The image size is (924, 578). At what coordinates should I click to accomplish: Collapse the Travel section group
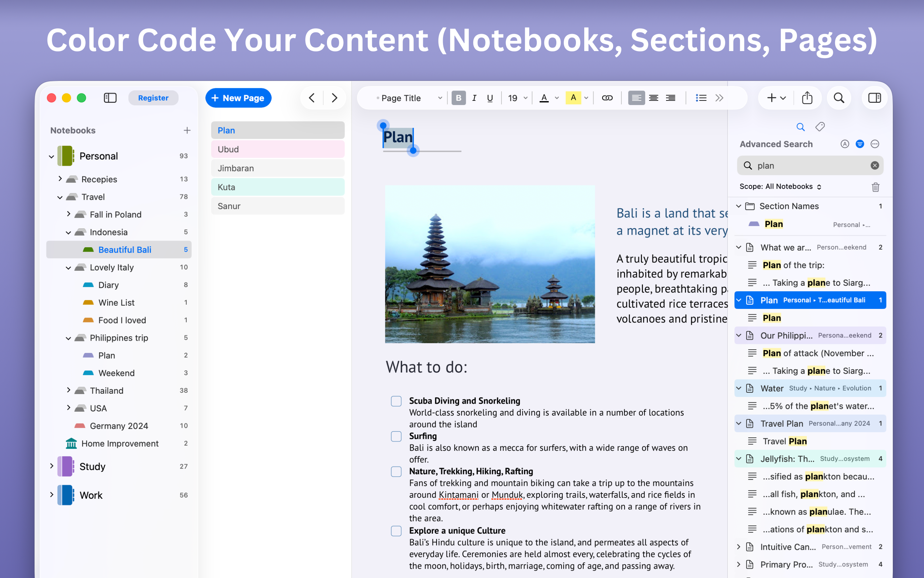60,197
